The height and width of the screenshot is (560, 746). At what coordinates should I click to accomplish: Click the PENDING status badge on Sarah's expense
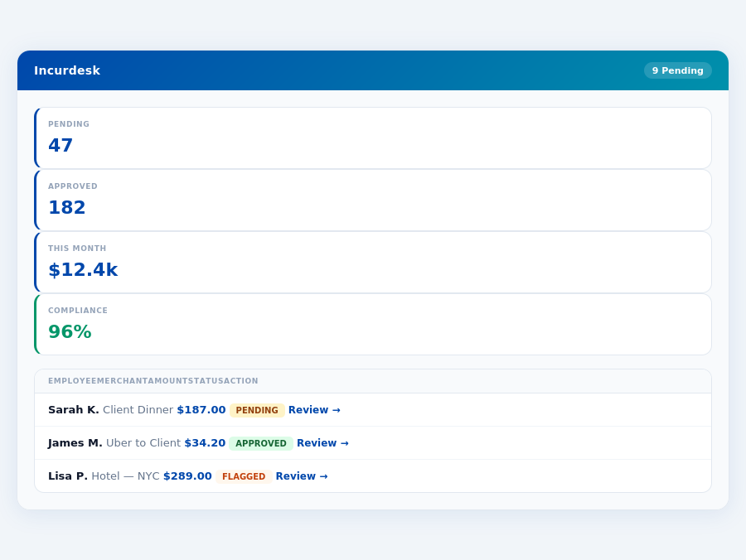click(257, 410)
